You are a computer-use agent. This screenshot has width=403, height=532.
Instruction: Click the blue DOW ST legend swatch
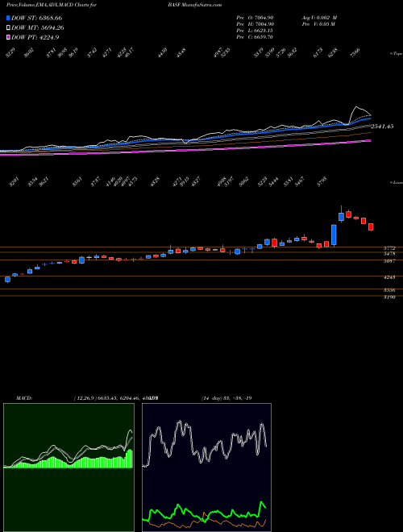click(9, 18)
